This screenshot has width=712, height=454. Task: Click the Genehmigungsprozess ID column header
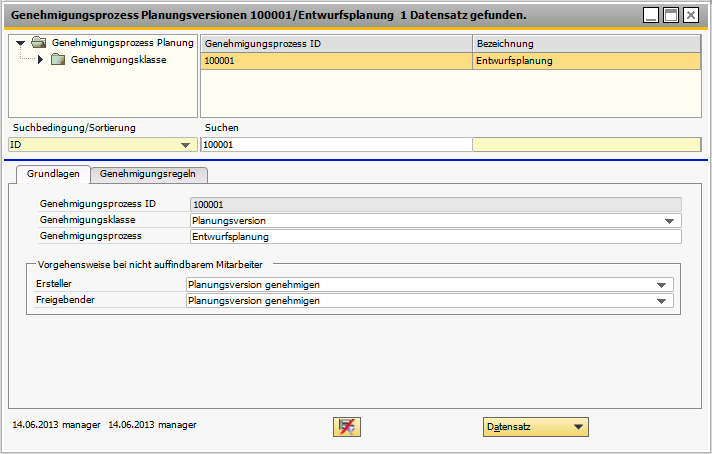click(336, 44)
